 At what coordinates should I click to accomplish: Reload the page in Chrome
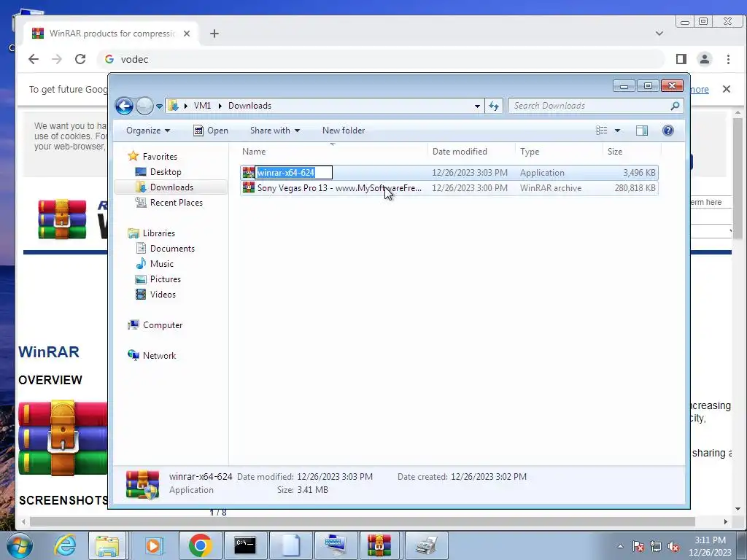(x=80, y=59)
